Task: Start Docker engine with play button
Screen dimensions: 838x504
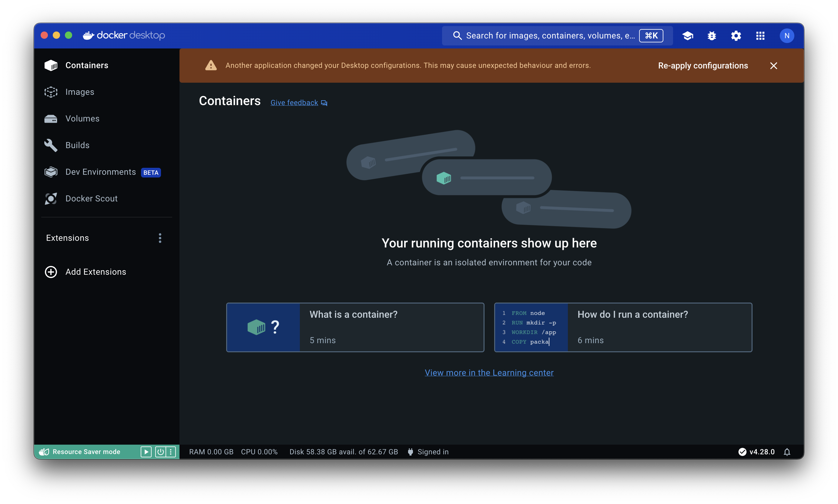Action: tap(146, 452)
